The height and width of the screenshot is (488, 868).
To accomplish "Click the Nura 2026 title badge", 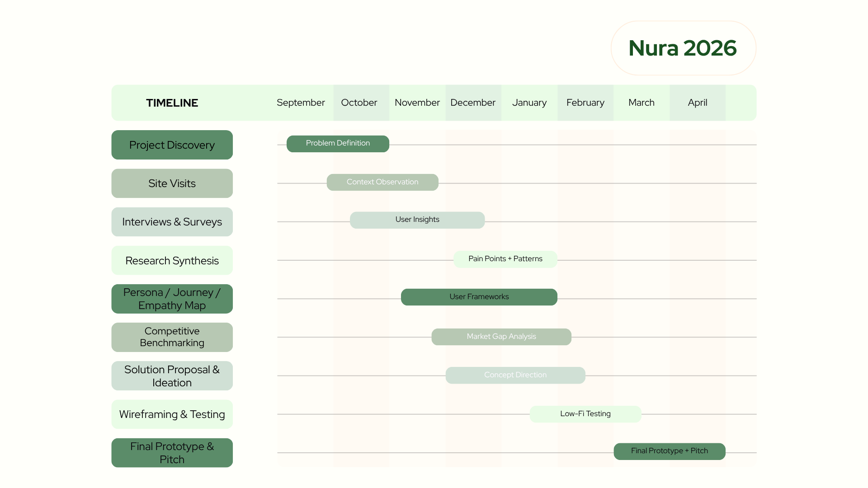I will pos(683,48).
